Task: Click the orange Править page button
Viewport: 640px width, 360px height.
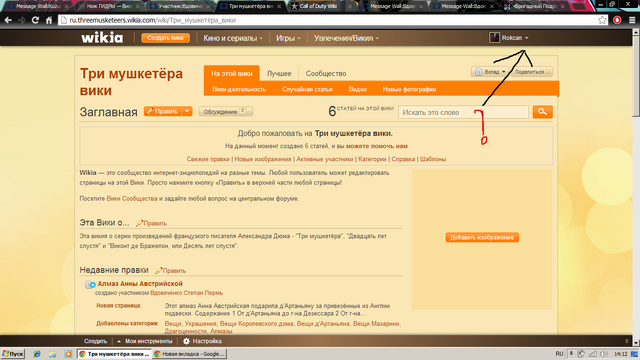Action: coord(163,111)
